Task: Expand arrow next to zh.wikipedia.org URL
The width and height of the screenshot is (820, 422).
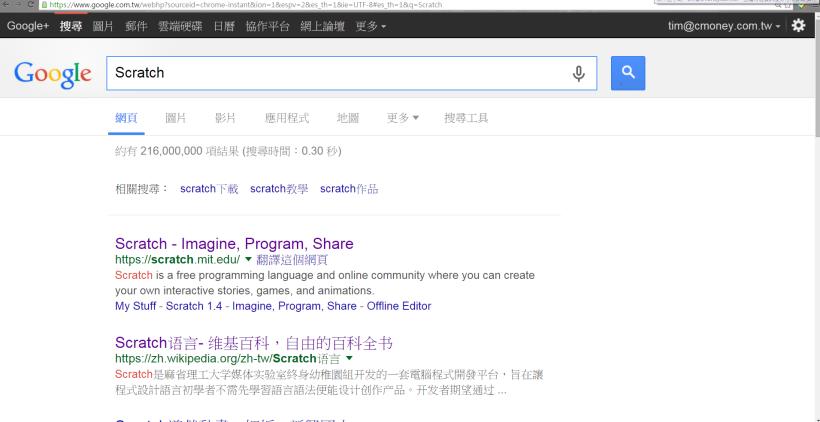Action: tap(349, 358)
